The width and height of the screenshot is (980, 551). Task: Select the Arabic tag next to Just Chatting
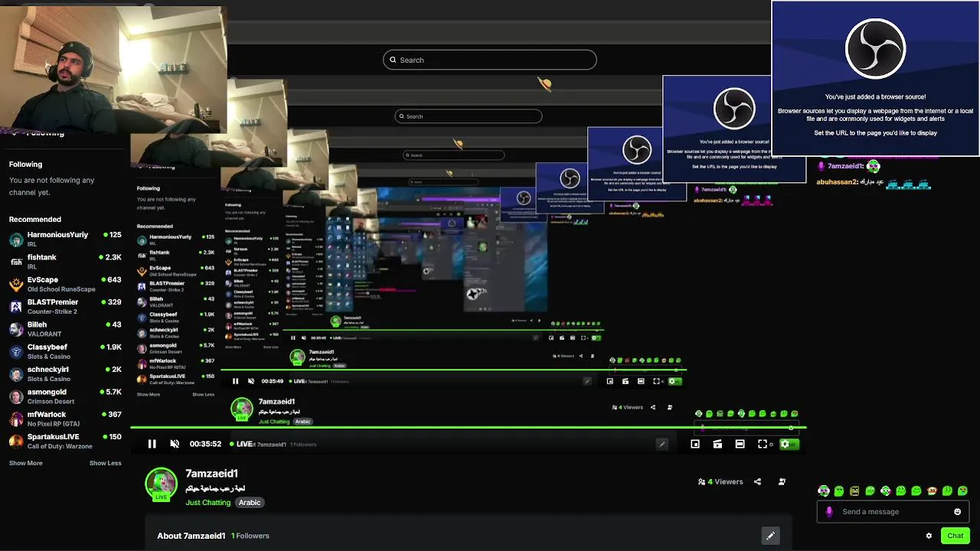pos(250,503)
